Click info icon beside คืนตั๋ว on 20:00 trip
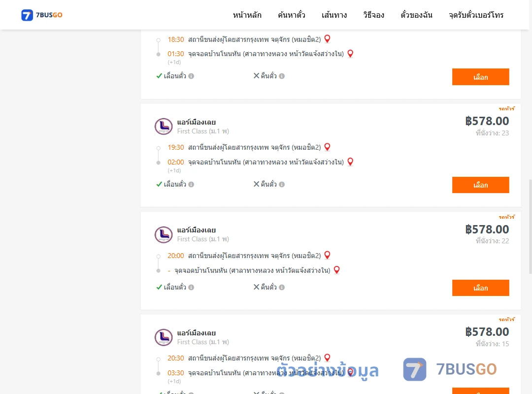Image resolution: width=532 pixels, height=394 pixels. (x=282, y=287)
